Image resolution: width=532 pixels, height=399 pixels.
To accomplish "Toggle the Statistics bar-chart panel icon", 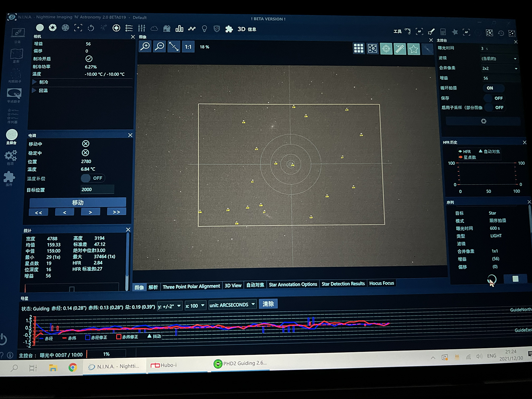I will (180, 29).
